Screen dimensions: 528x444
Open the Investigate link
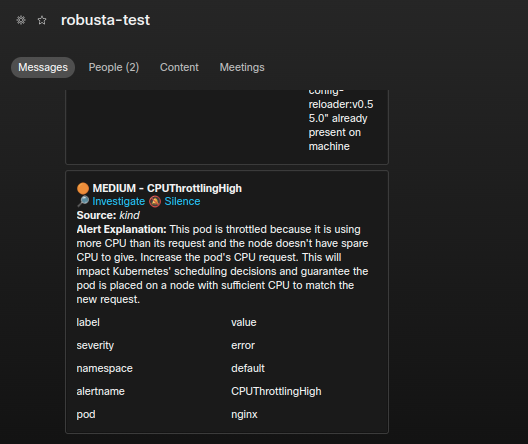pyautogui.click(x=119, y=201)
